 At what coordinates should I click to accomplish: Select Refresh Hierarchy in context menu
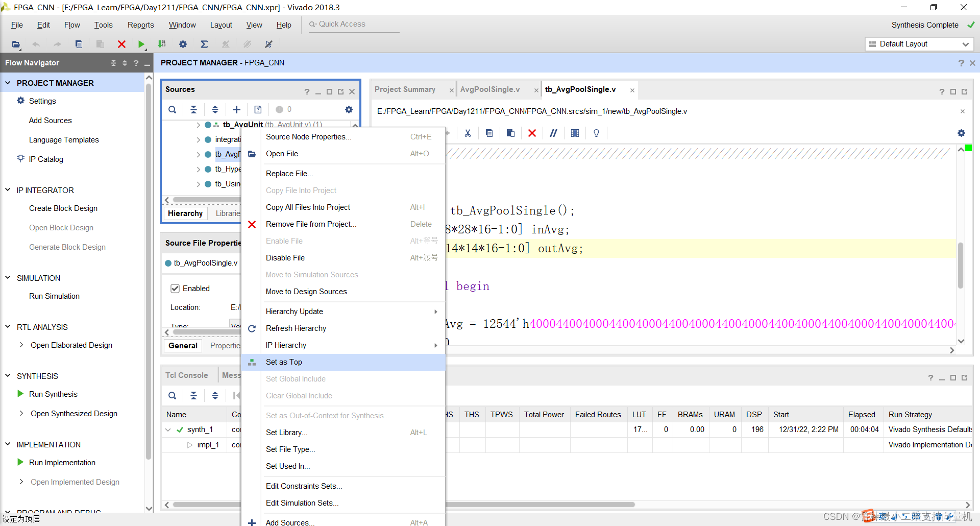click(343, 328)
